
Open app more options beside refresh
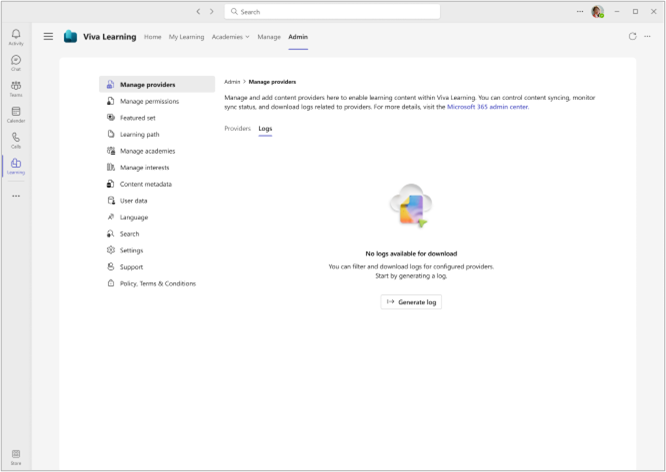tap(647, 37)
